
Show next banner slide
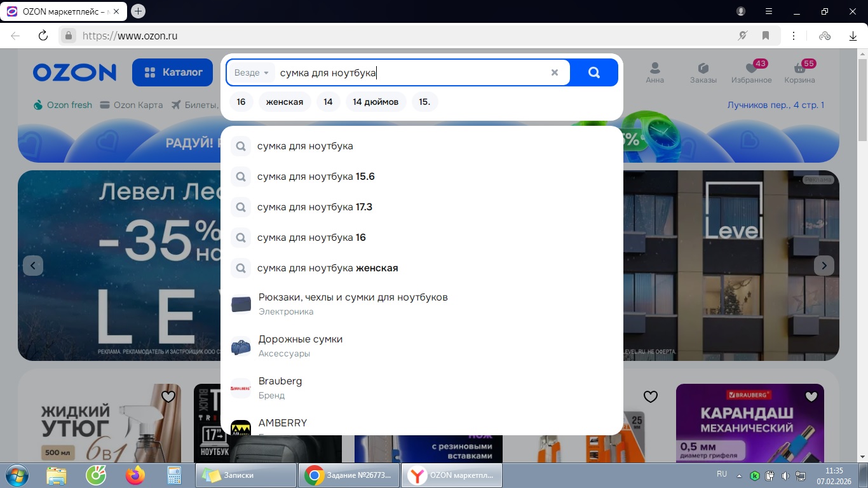[824, 266]
